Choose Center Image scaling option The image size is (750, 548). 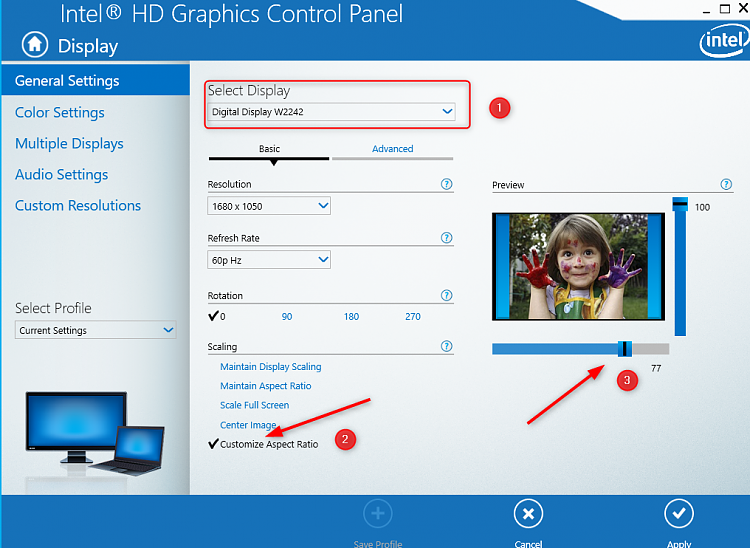click(x=248, y=425)
